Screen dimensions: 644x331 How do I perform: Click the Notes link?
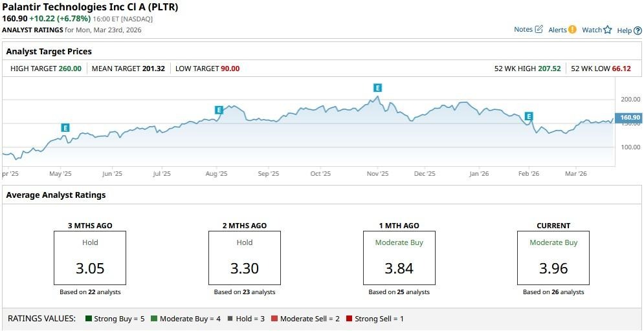[523, 30]
